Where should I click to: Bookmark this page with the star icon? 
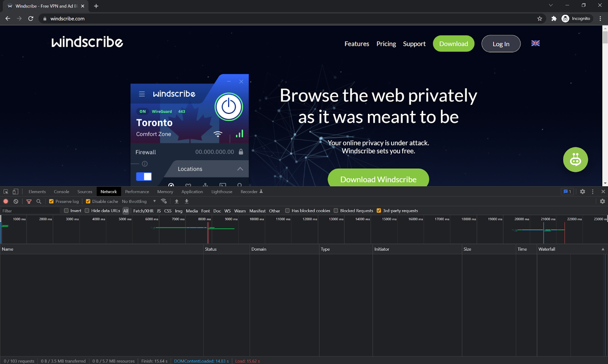coord(540,19)
